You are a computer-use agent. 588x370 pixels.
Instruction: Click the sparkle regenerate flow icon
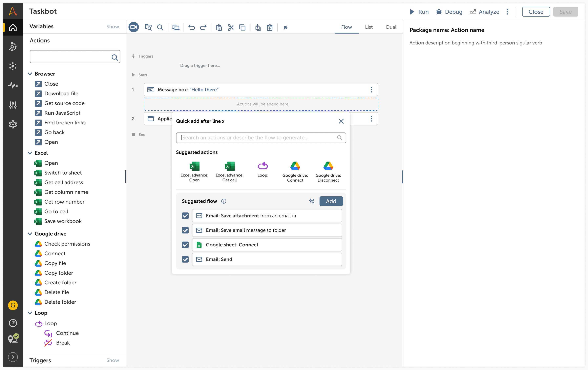point(312,201)
